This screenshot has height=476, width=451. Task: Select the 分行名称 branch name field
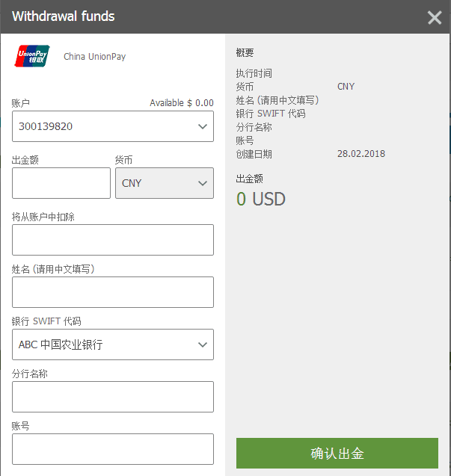112,397
